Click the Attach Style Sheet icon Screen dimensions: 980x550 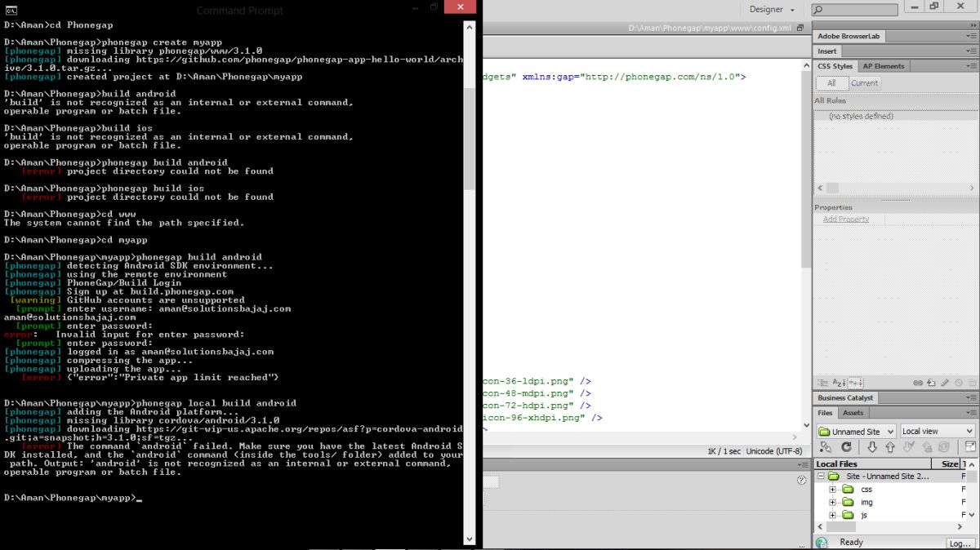(919, 382)
